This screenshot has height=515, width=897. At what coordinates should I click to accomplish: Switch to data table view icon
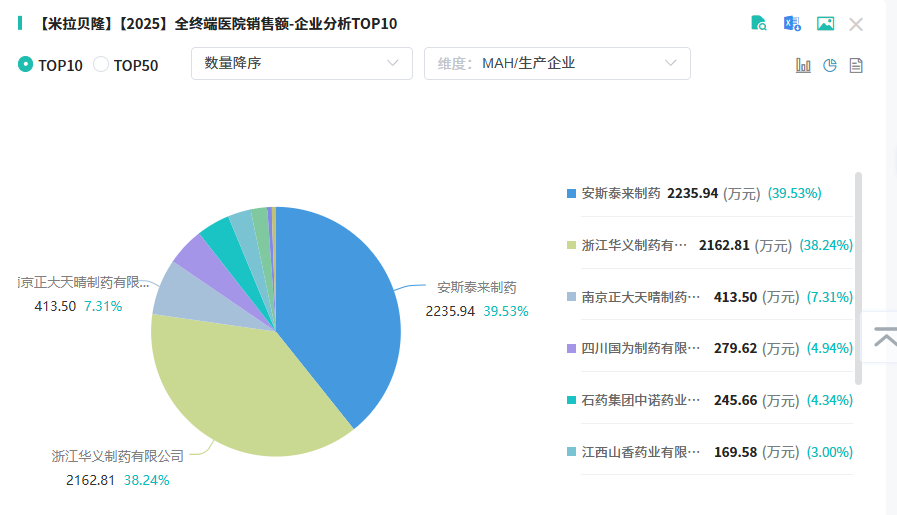856,65
